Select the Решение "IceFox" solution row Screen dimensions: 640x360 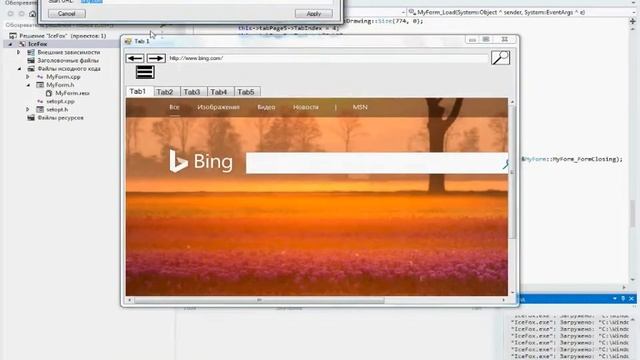click(x=62, y=36)
